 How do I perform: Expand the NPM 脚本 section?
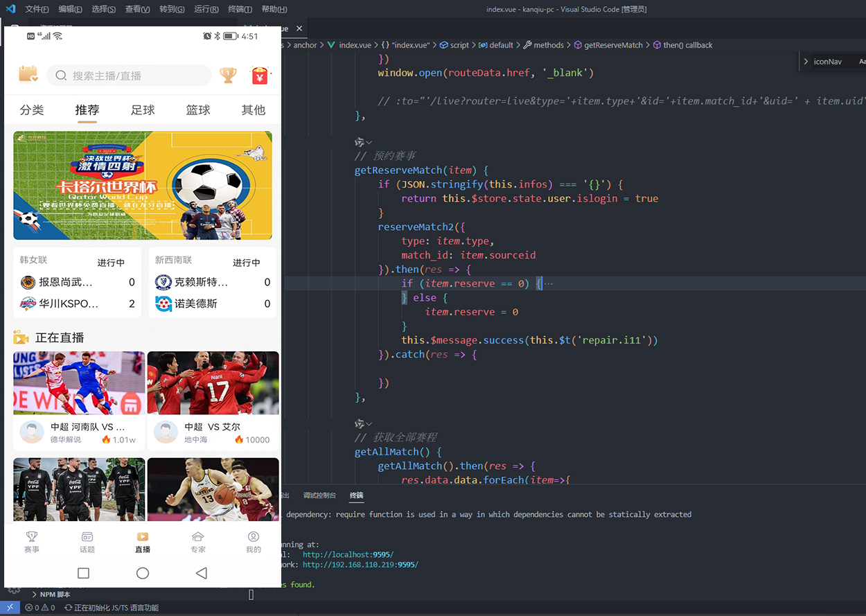click(55, 595)
